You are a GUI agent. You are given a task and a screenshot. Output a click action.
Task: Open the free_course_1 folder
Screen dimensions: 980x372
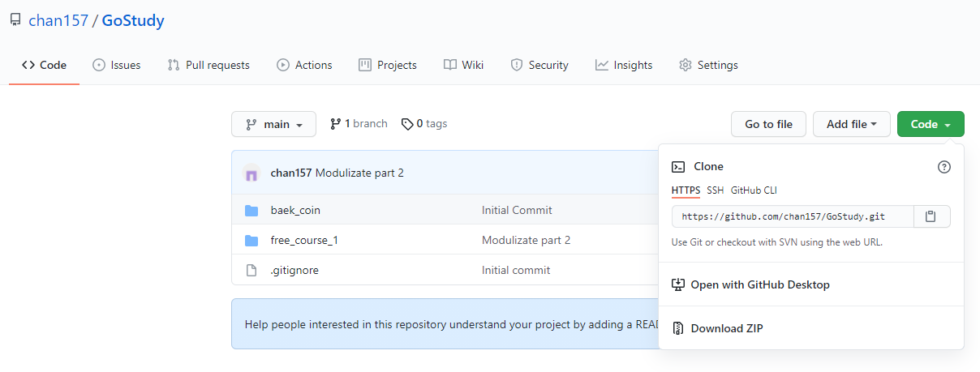[304, 240]
